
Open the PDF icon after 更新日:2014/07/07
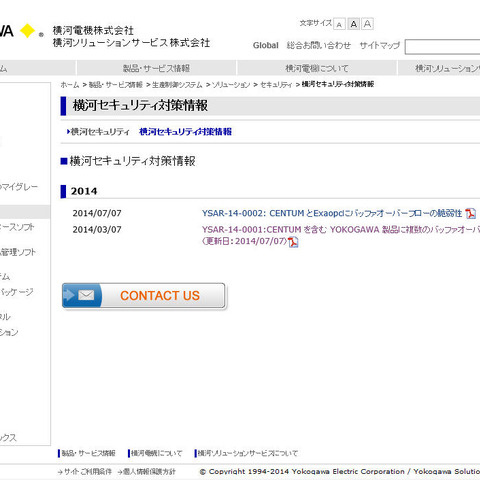pos(293,242)
